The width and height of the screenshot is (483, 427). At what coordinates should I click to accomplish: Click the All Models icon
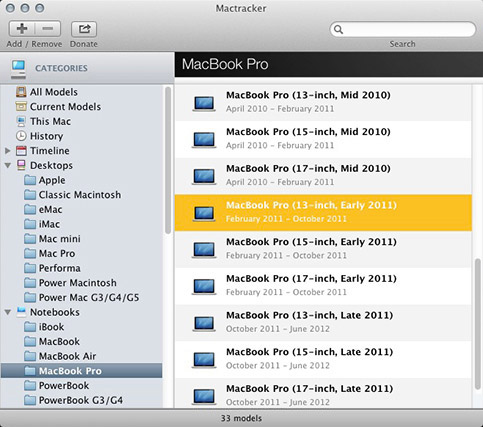pyautogui.click(x=21, y=92)
